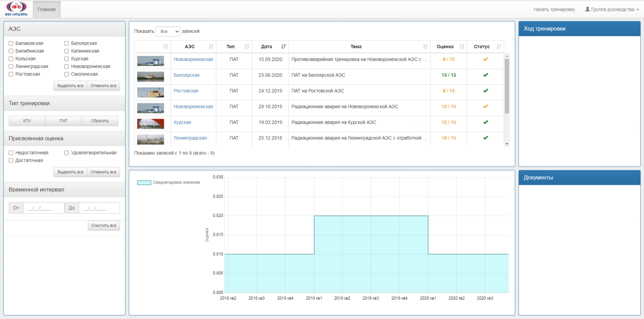Click sort icon in Оценка column header
Image resolution: width=644 pixels, height=319 pixels.
point(462,47)
